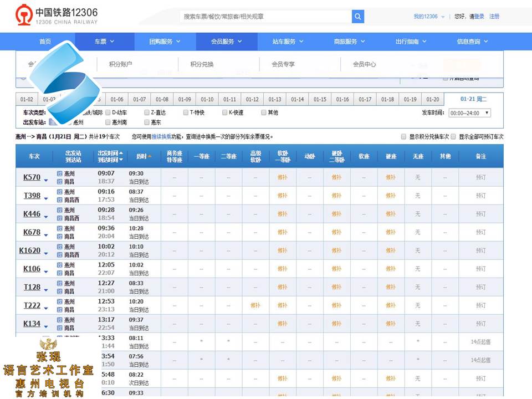Go to the 首页 navigation tab

point(45,42)
